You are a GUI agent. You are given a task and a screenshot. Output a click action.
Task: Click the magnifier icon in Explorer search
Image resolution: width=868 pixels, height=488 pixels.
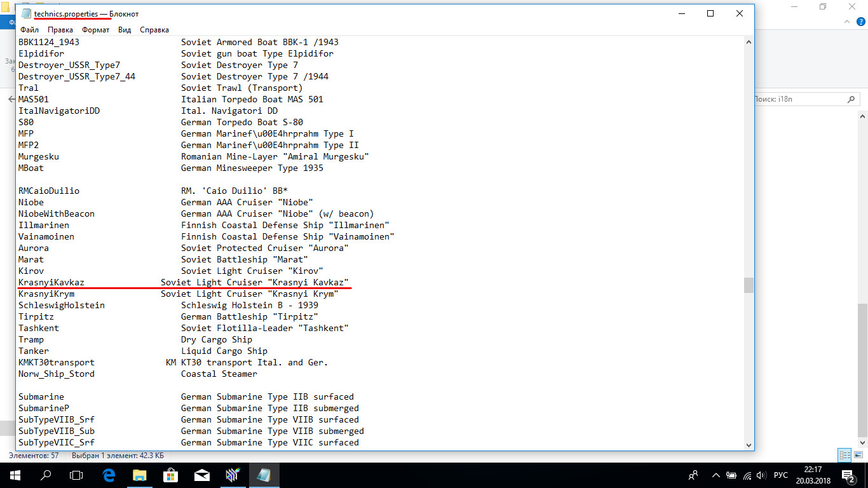click(x=852, y=99)
